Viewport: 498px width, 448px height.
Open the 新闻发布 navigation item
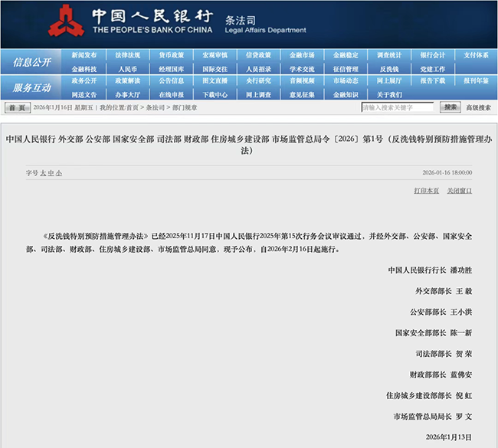tap(84, 55)
